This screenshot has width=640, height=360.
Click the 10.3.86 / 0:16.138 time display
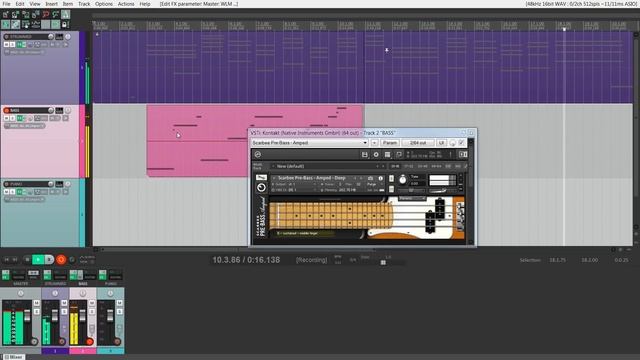246,260
